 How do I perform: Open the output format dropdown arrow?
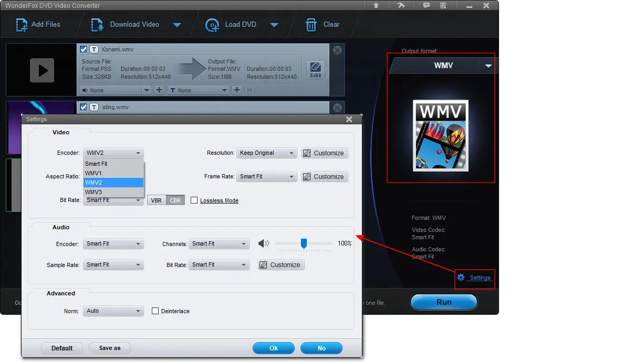(x=488, y=66)
